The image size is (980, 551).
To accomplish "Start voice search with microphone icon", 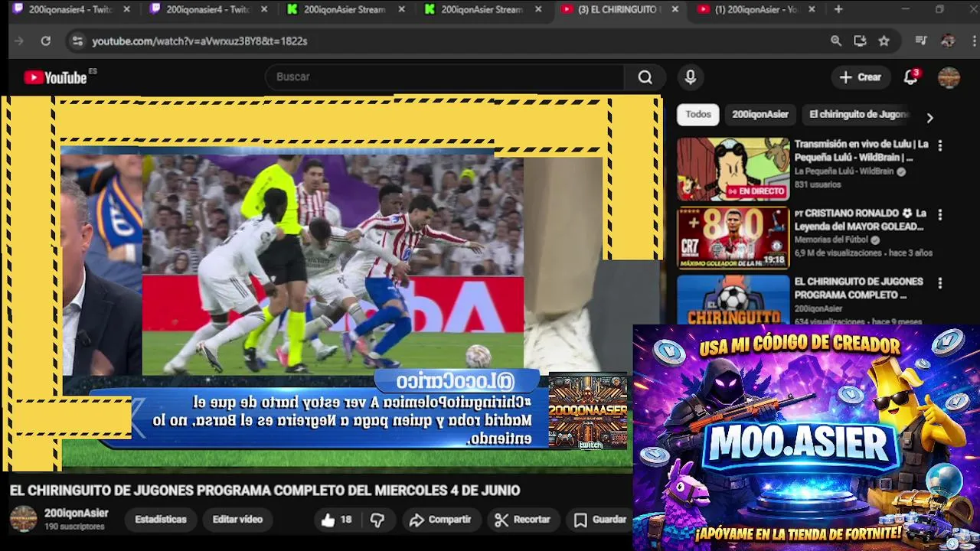I will pos(690,77).
